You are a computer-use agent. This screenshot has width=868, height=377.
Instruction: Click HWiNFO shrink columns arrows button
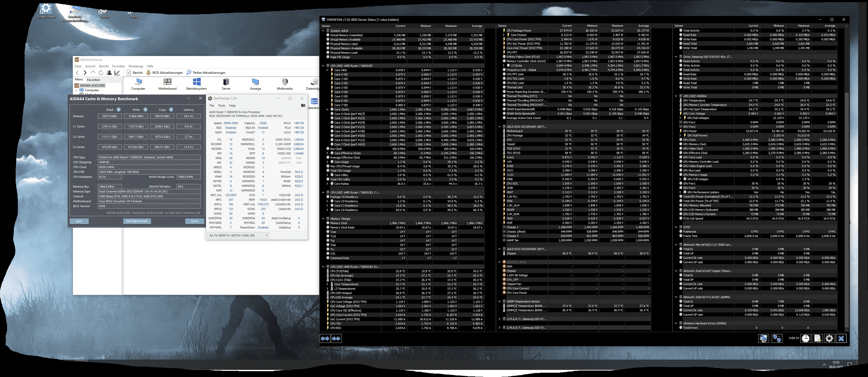(336, 339)
